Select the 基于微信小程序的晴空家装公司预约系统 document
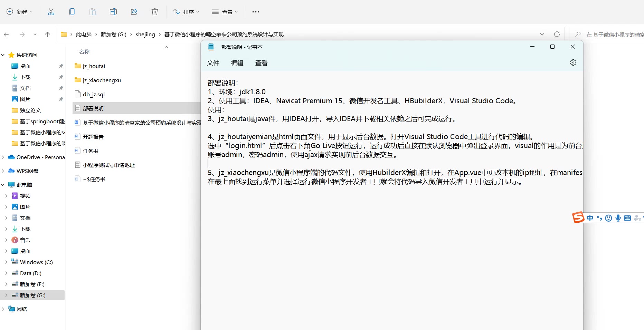 tap(138, 123)
